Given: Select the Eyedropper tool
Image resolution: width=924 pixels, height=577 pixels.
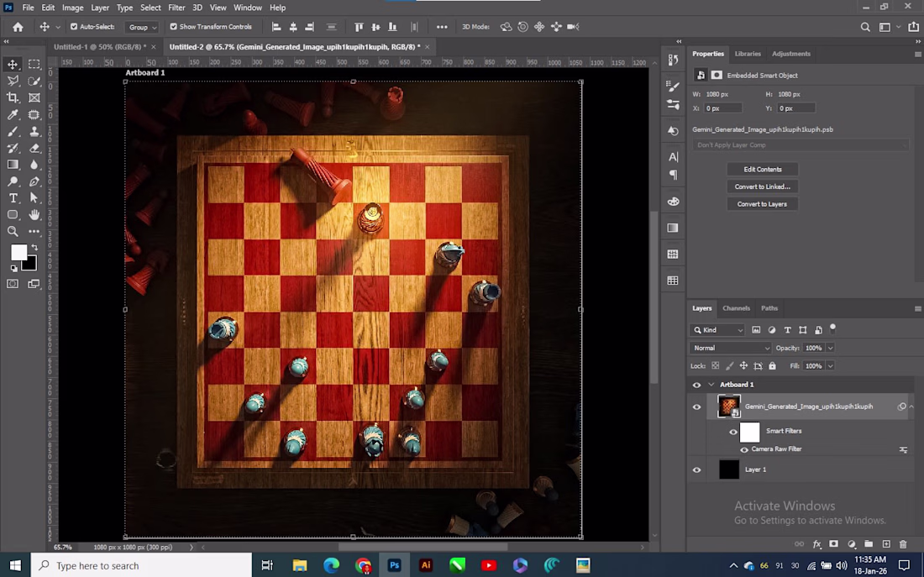Looking at the screenshot, I should tap(13, 115).
